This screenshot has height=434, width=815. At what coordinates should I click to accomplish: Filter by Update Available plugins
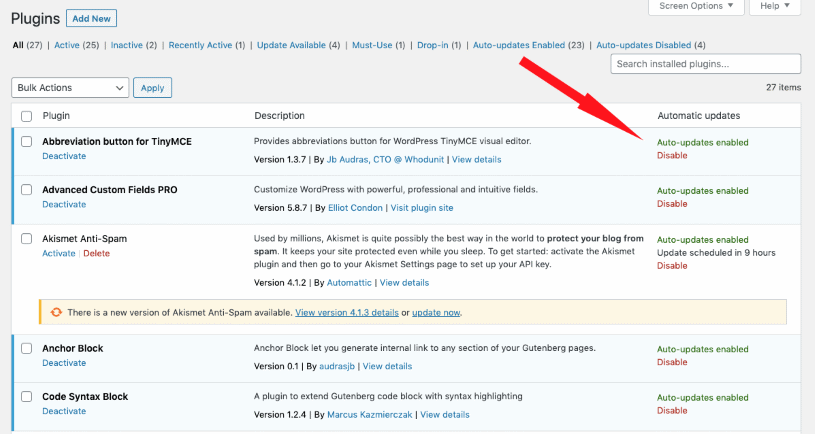pos(298,45)
